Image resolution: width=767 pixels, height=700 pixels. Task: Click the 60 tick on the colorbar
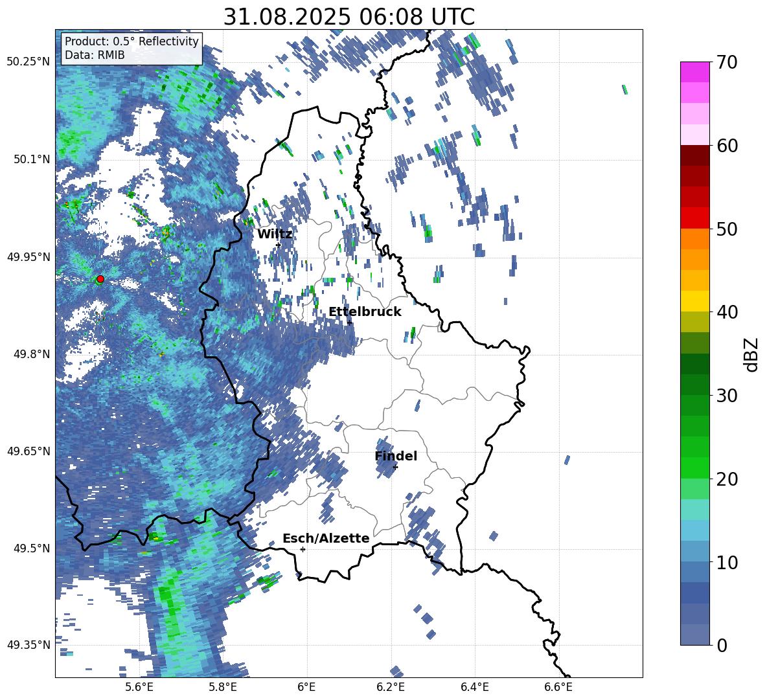727,146
